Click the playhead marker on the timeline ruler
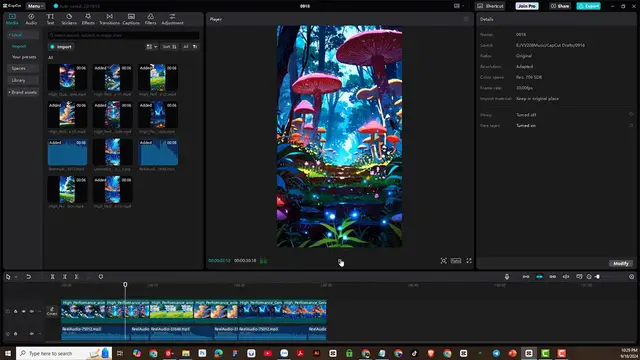Image resolution: width=640 pixels, height=360 pixels. tap(125, 284)
